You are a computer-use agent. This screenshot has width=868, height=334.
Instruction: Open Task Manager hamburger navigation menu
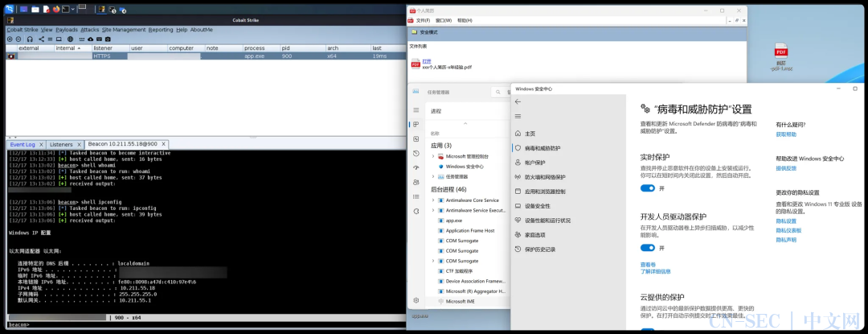(x=416, y=109)
